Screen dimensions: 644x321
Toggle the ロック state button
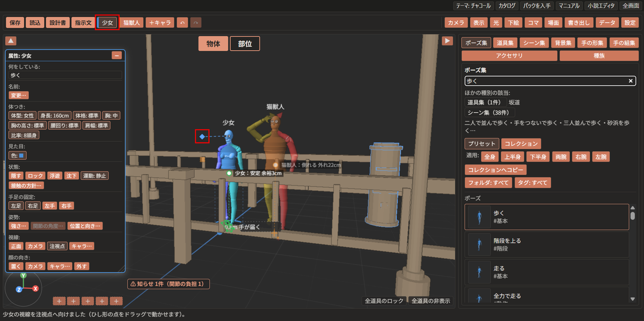click(x=35, y=176)
